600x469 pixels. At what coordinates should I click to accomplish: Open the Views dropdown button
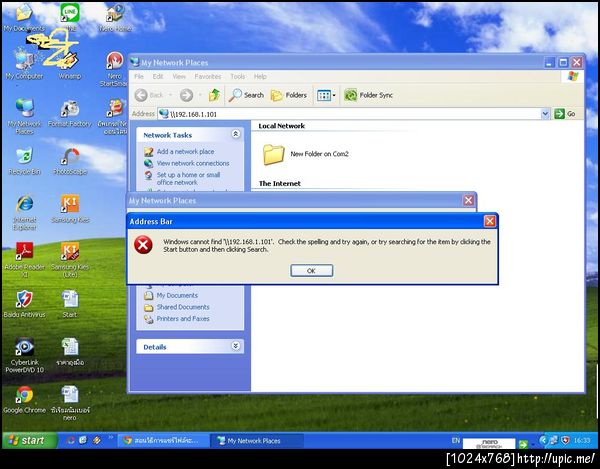pyautogui.click(x=326, y=95)
